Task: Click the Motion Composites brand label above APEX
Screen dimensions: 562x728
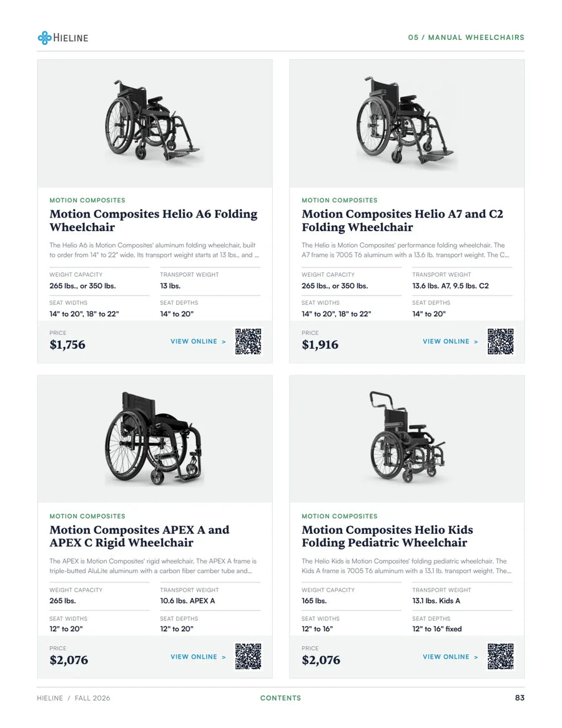Action: [x=87, y=516]
